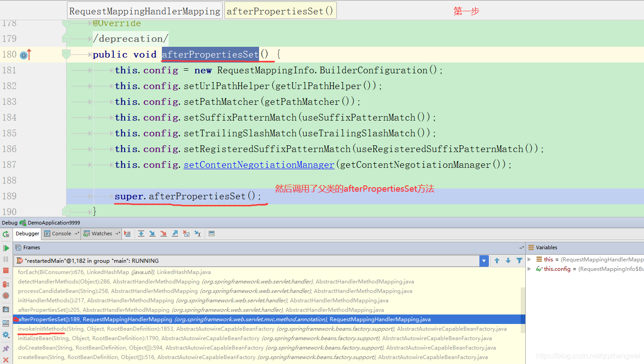Open the setContentNegotiationManager hyperlink
This screenshot has height=364, width=644.
pos(259,164)
